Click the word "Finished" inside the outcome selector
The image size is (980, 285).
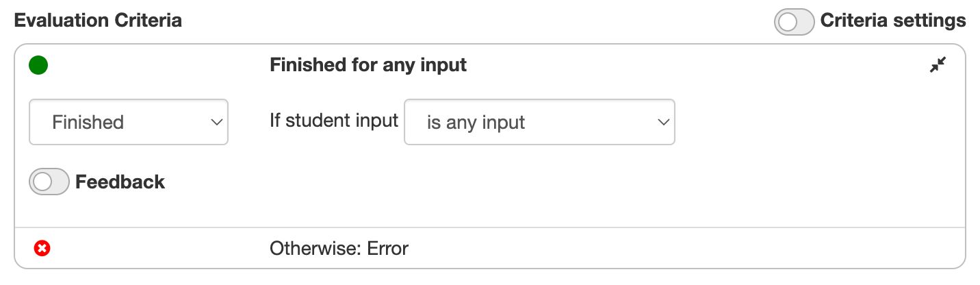pos(88,123)
